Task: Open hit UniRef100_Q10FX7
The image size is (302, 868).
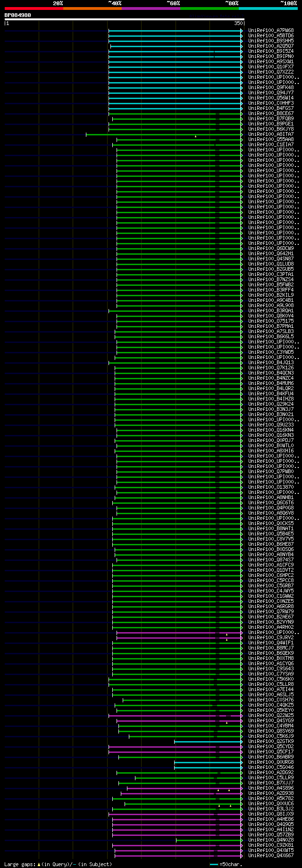Action: coord(271,67)
